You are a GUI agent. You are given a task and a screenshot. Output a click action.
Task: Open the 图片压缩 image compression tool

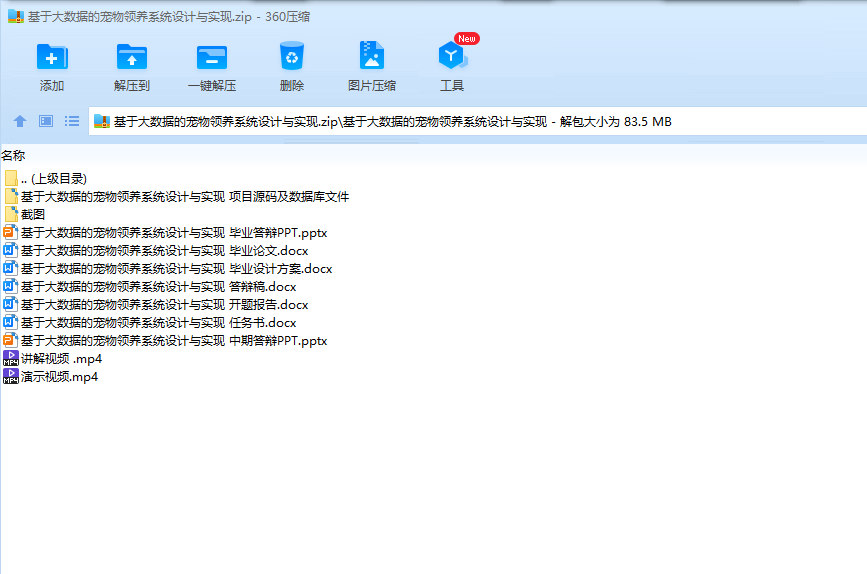372,55
